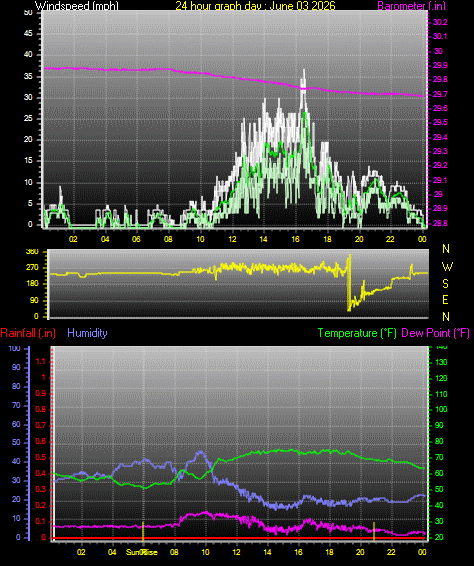This screenshot has height=566, width=474.
Task: Click the Windspeed (mph) chart label
Action: [77, 5]
